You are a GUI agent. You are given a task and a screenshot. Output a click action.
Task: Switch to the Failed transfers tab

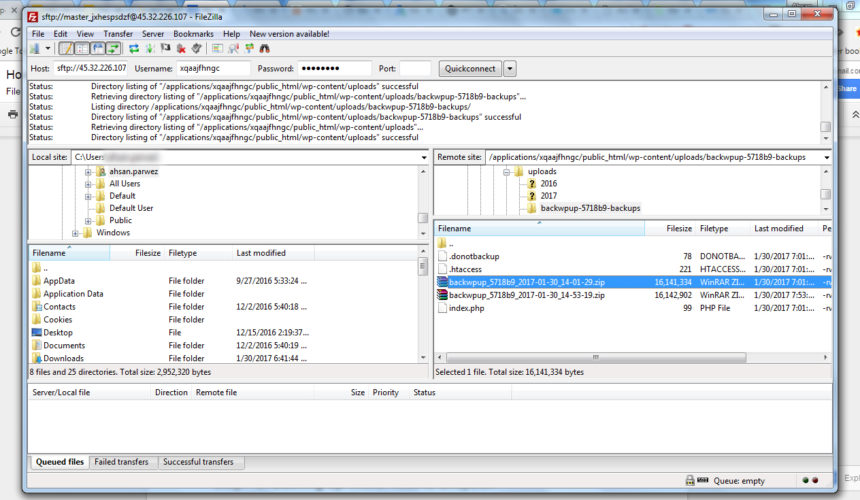[x=121, y=462]
